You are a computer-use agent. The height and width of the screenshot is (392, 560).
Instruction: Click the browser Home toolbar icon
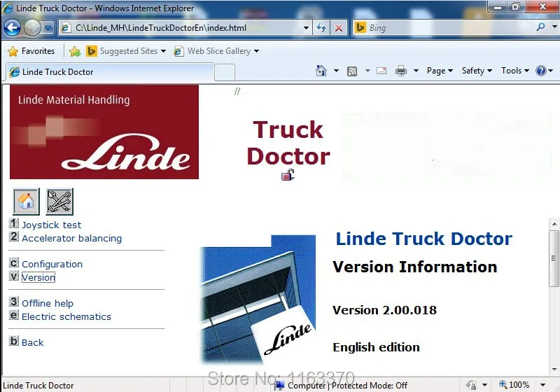tap(321, 71)
